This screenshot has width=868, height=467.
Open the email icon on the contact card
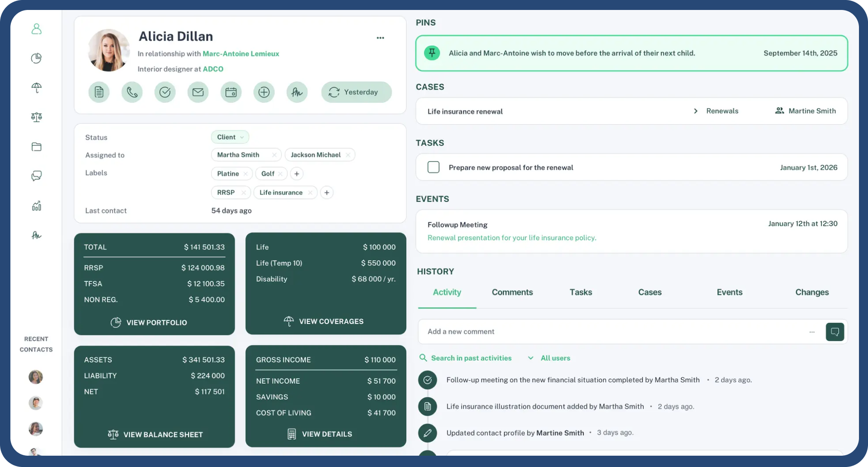click(198, 92)
